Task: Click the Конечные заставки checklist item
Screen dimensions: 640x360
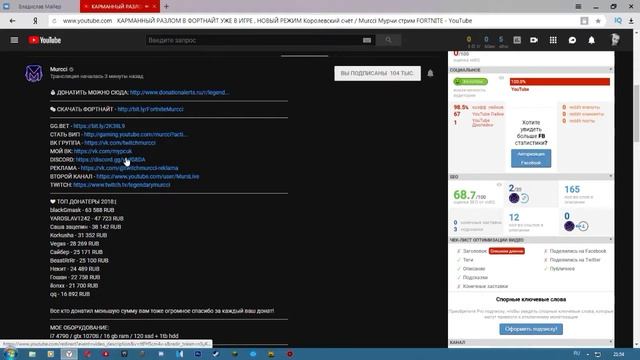Action: tap(485, 287)
